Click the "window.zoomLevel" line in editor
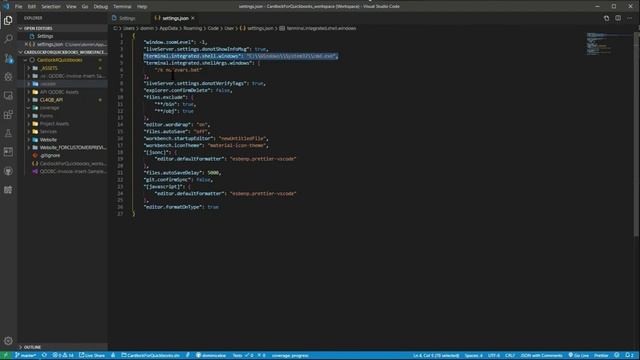This screenshot has width=640, height=360. click(x=176, y=42)
